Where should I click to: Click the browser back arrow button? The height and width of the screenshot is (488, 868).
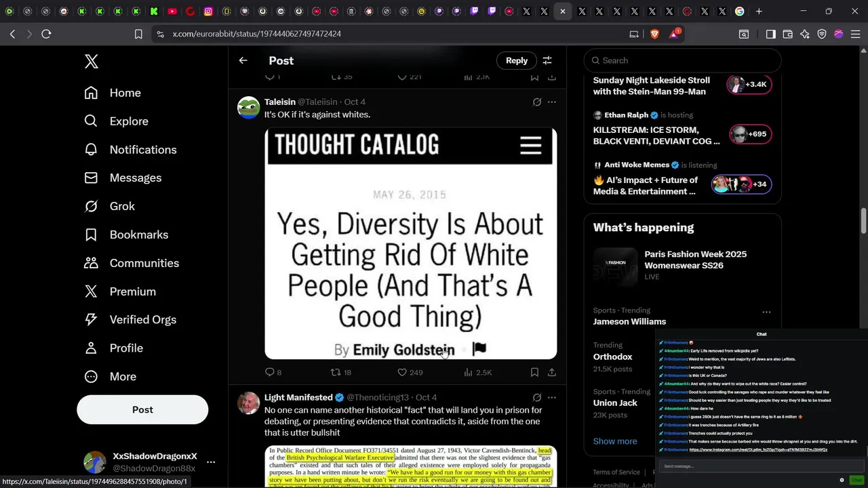pos(13,34)
